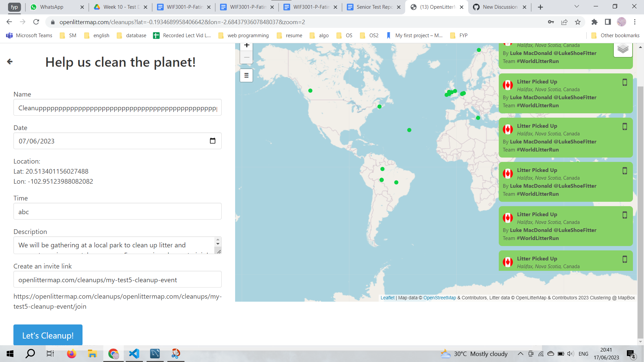The width and height of the screenshot is (644, 362).
Task: Expand hidden icons in the system tray
Action: click(x=521, y=354)
